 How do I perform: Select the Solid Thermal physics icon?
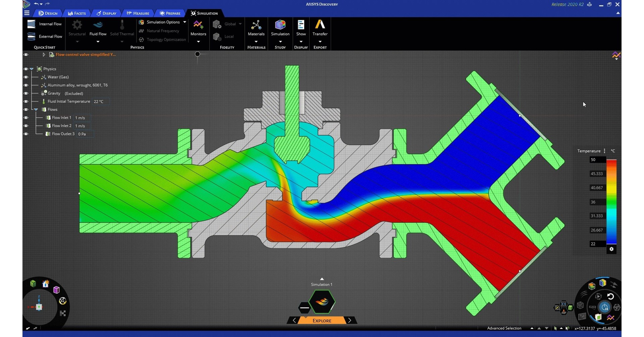click(122, 25)
